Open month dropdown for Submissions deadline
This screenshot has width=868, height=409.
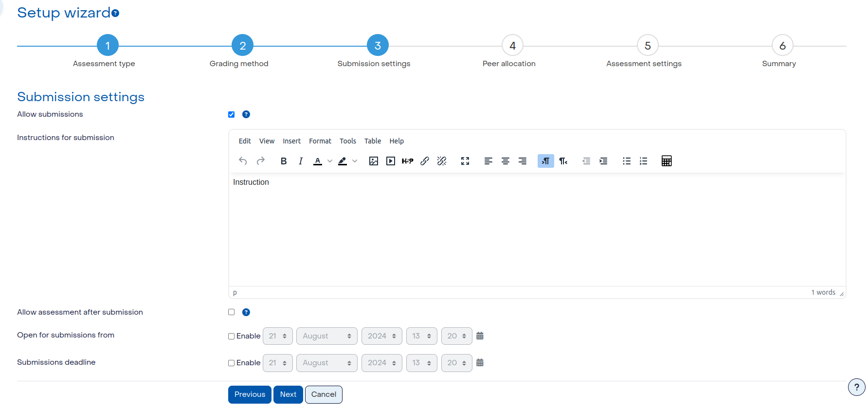pos(327,363)
